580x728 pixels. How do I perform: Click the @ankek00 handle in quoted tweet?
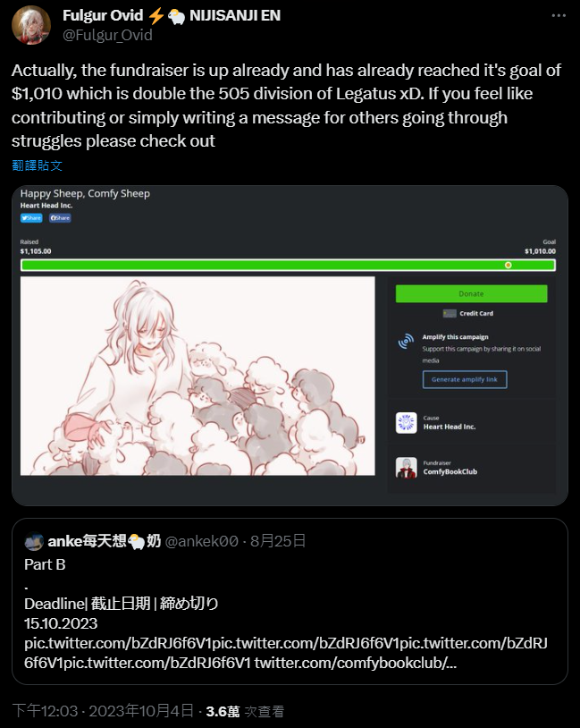202,541
